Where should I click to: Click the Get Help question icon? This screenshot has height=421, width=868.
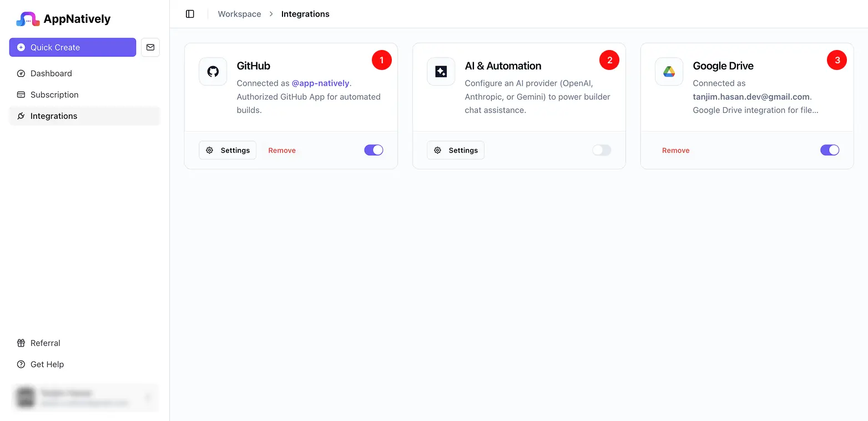tap(21, 364)
